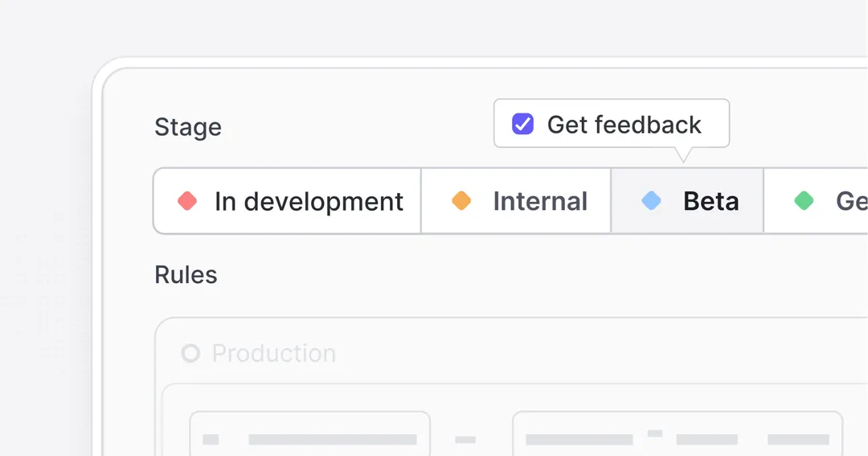Click the gray dash between rule boxes
Image resolution: width=868 pixels, height=456 pixels.
pos(465,439)
